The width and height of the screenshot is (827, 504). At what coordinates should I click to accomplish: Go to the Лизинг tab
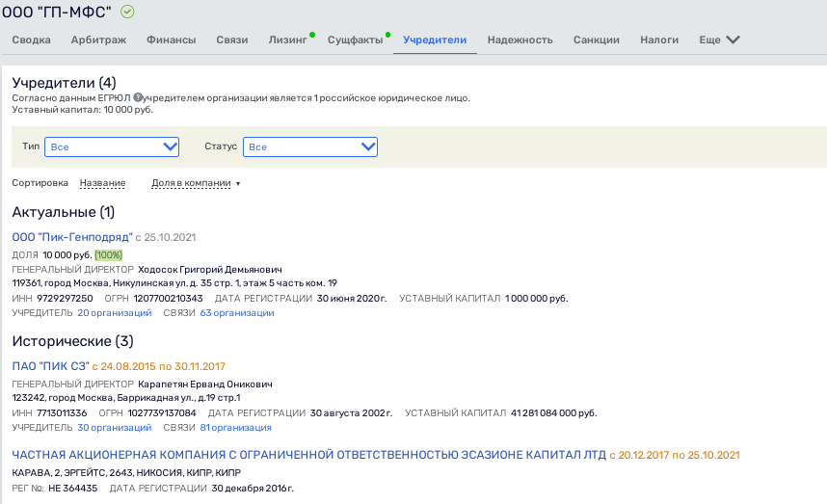tap(287, 40)
